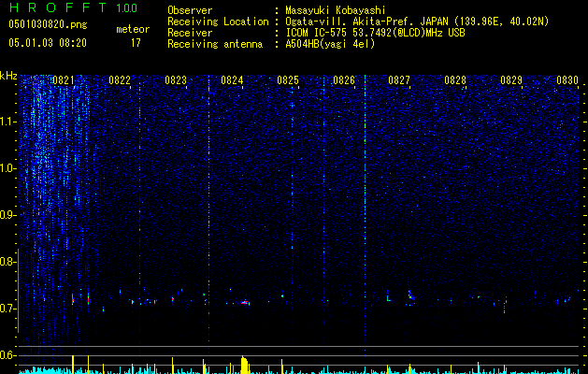588x374 pixels.
Task: Click the 0827 time marker
Action: (399, 80)
